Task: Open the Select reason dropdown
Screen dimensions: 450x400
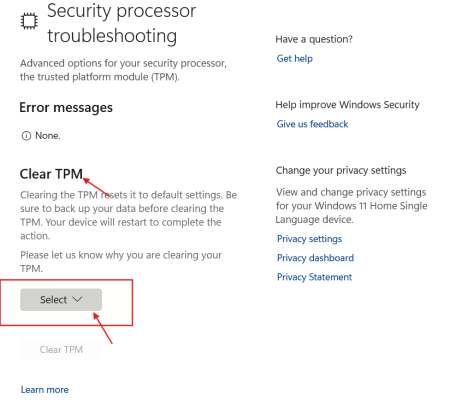Action: (61, 300)
